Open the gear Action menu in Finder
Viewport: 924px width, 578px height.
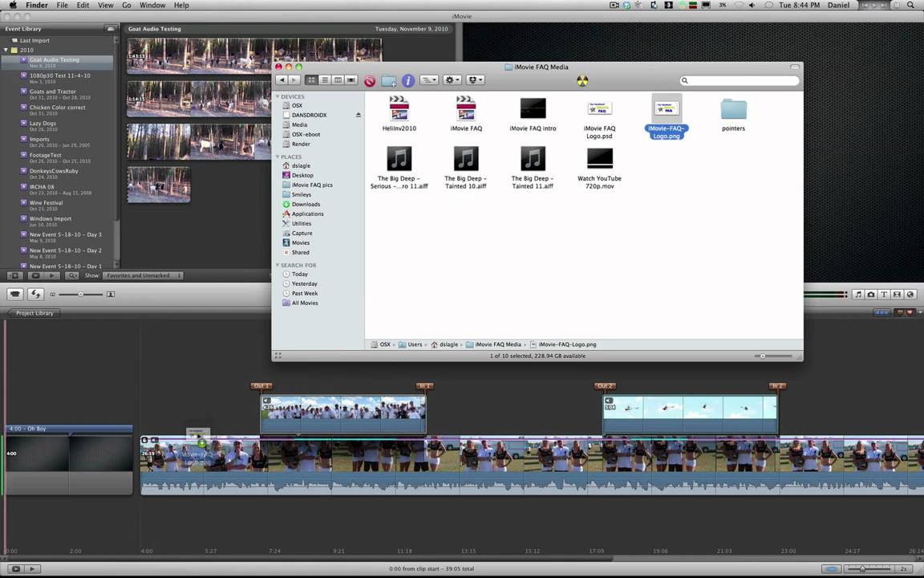pos(452,80)
